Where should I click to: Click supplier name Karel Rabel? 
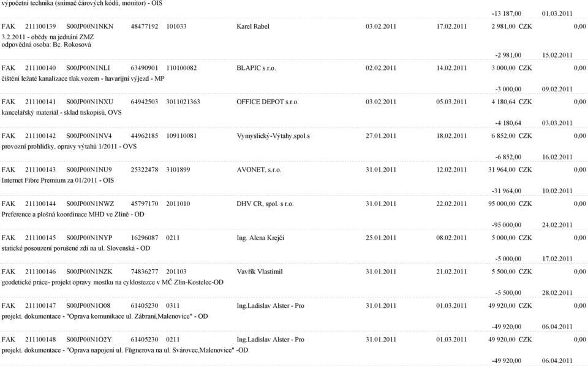pyautogui.click(x=253, y=26)
